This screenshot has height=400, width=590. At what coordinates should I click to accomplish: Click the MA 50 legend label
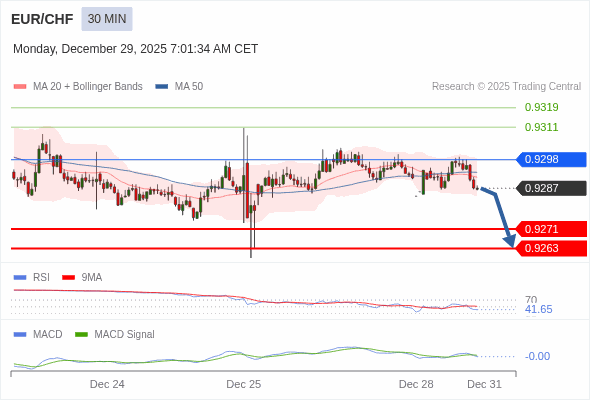(x=189, y=87)
